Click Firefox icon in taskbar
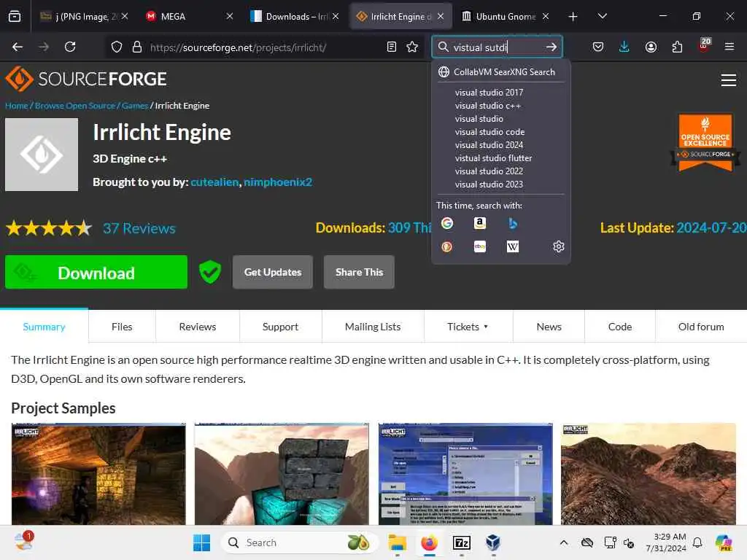The image size is (747, 560). pos(429,542)
